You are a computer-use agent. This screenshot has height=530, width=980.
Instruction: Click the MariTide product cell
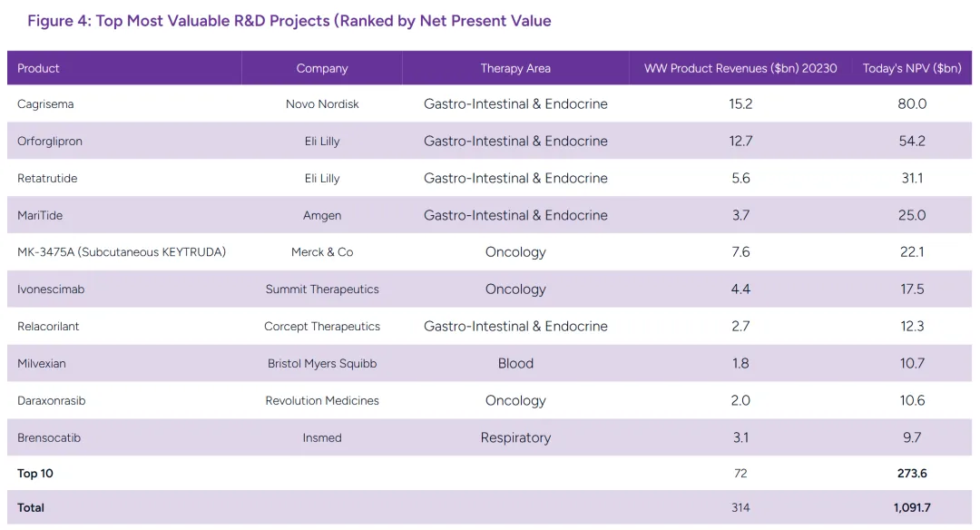pyautogui.click(x=40, y=216)
